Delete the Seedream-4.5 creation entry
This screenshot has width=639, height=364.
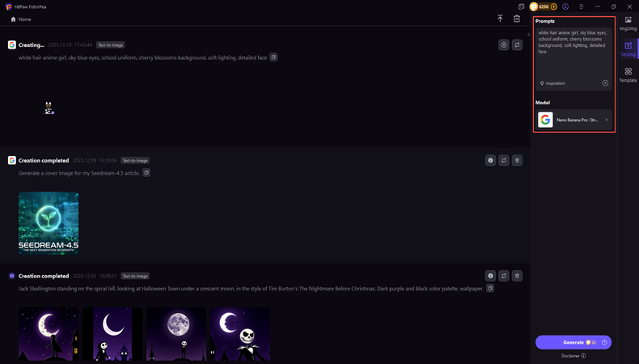tap(518, 161)
